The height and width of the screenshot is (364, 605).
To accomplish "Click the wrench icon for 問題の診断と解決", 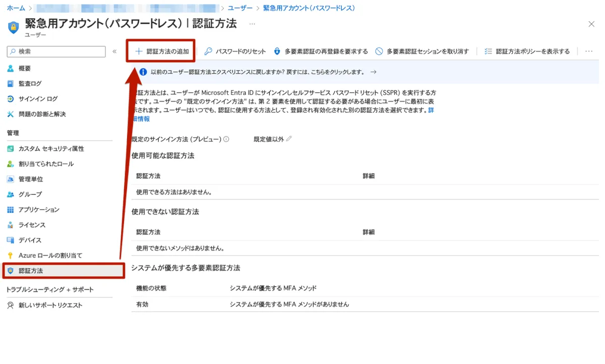I will tap(11, 114).
